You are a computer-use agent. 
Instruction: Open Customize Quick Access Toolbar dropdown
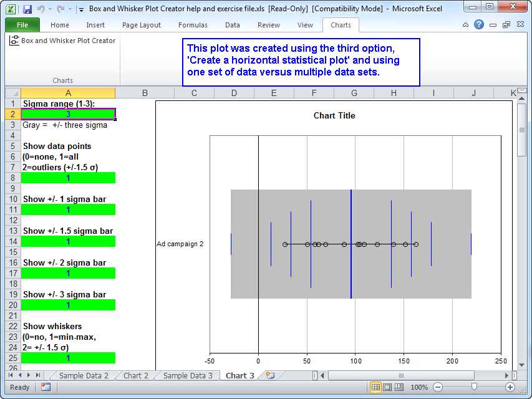(81, 10)
